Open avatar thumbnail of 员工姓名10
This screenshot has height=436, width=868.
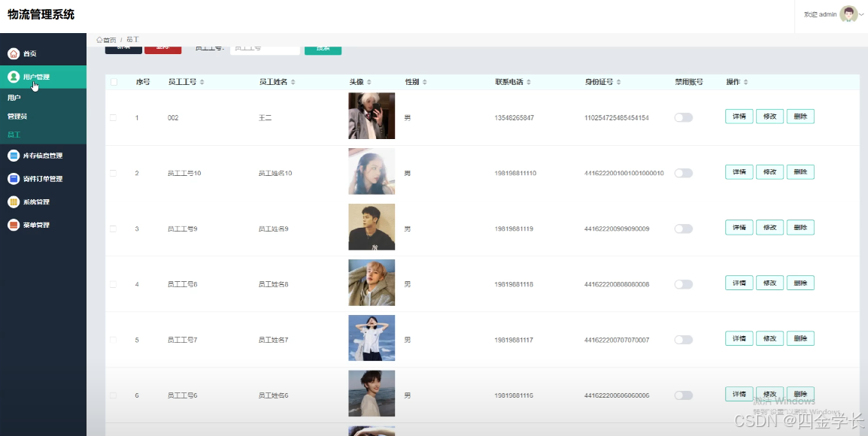(372, 171)
